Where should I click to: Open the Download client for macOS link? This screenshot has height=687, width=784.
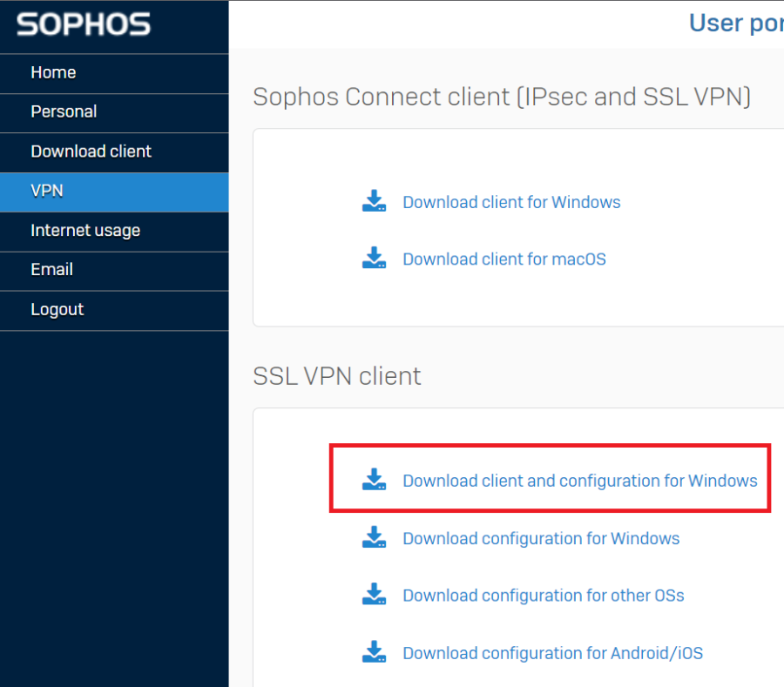504,259
